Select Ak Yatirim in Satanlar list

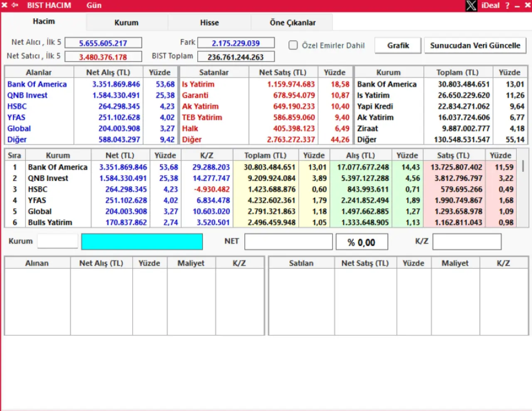coord(200,106)
